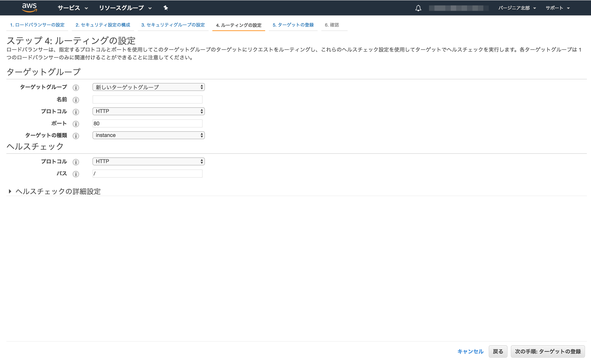Viewport: 591px width, 364px height.
Task: Open the サポート menu
Action: coord(557,8)
